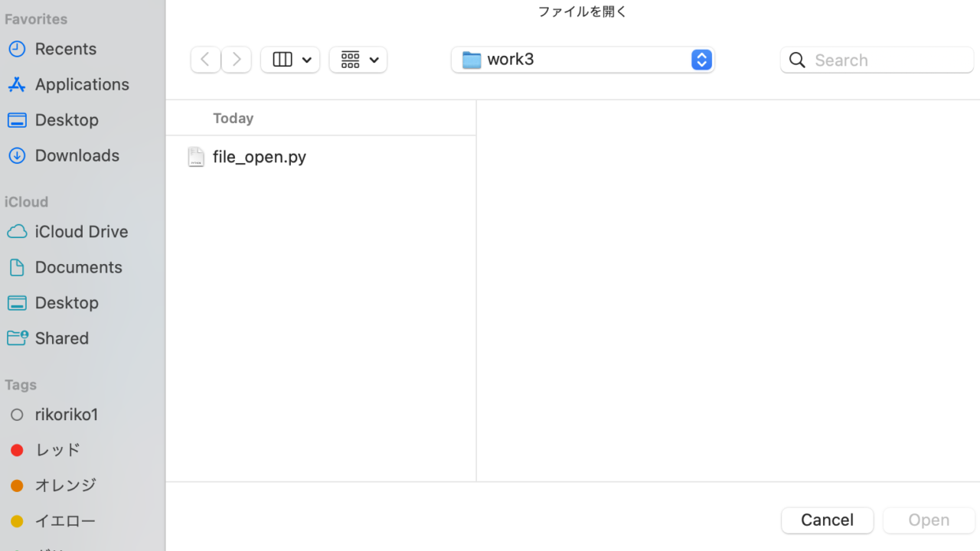The image size is (980, 551).
Task: Open the grouping options dropdown
Action: point(358,59)
